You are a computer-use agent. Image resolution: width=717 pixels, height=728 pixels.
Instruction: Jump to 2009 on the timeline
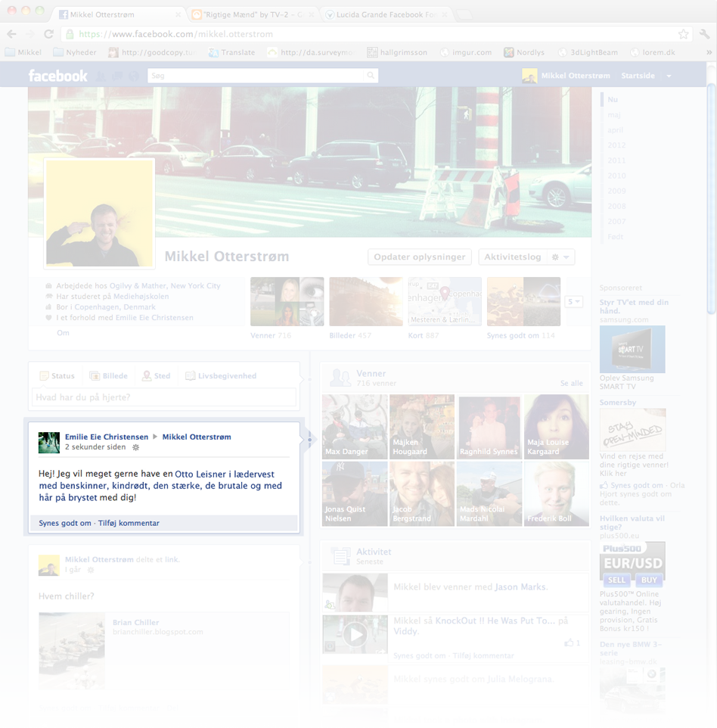point(616,191)
